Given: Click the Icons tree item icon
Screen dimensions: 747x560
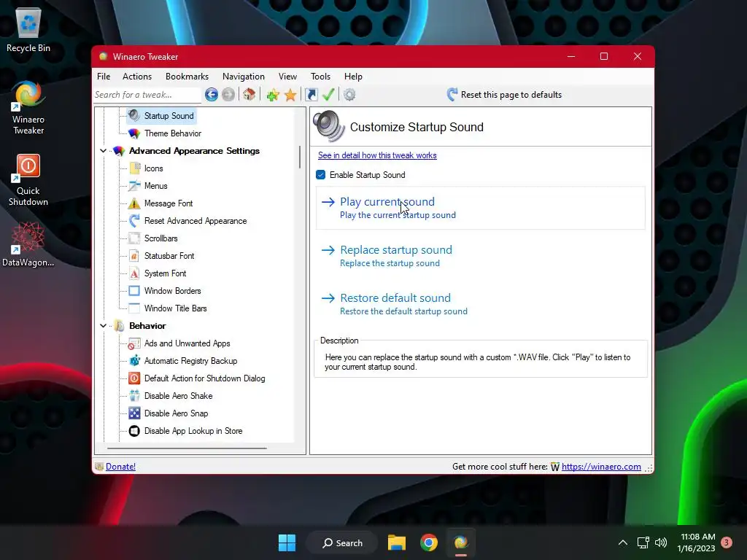Looking at the screenshot, I should [134, 168].
